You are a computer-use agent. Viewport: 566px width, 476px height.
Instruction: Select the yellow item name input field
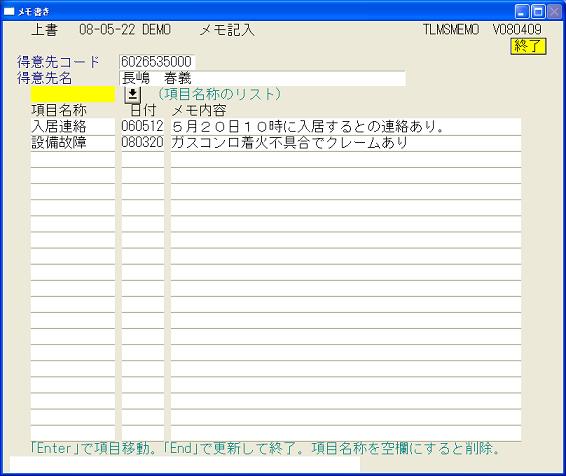(73, 94)
